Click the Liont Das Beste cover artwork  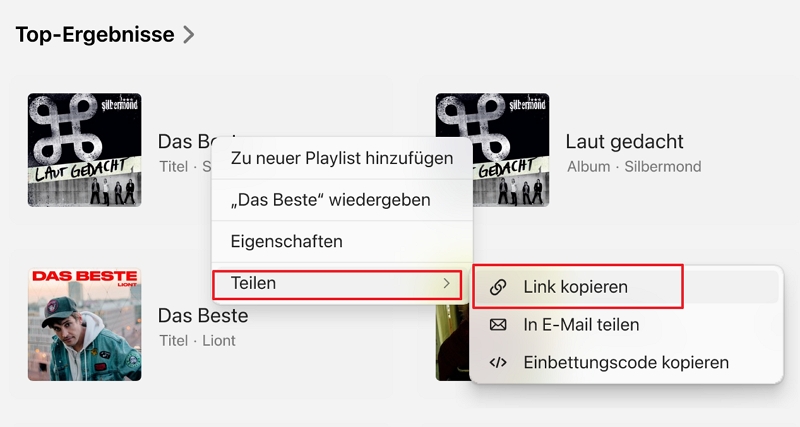pyautogui.click(x=84, y=324)
